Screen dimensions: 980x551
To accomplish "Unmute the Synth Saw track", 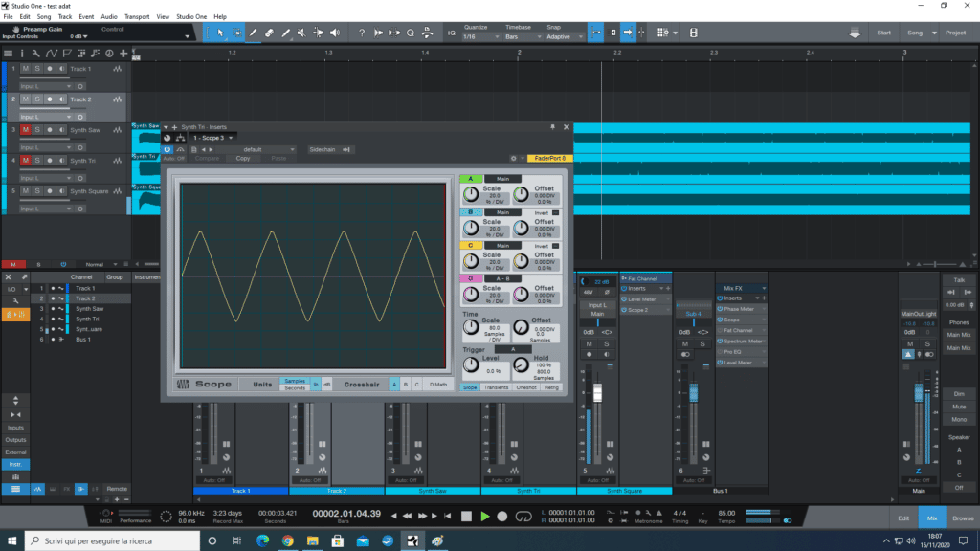I will [25, 130].
